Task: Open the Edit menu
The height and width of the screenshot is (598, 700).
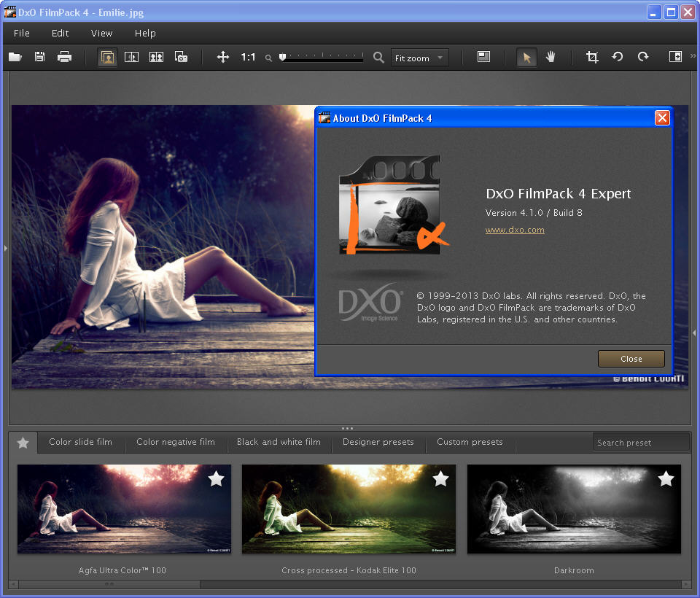Action: click(60, 33)
